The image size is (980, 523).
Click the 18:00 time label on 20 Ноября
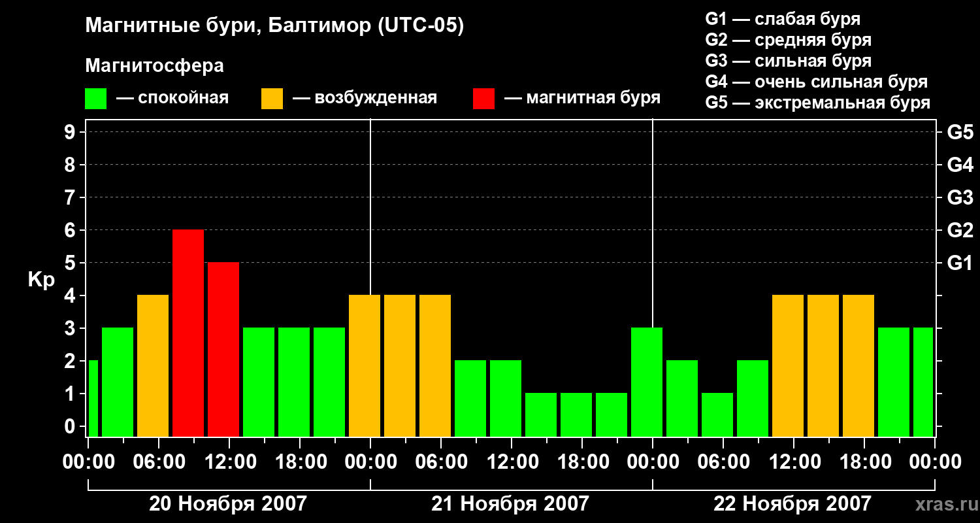point(300,462)
